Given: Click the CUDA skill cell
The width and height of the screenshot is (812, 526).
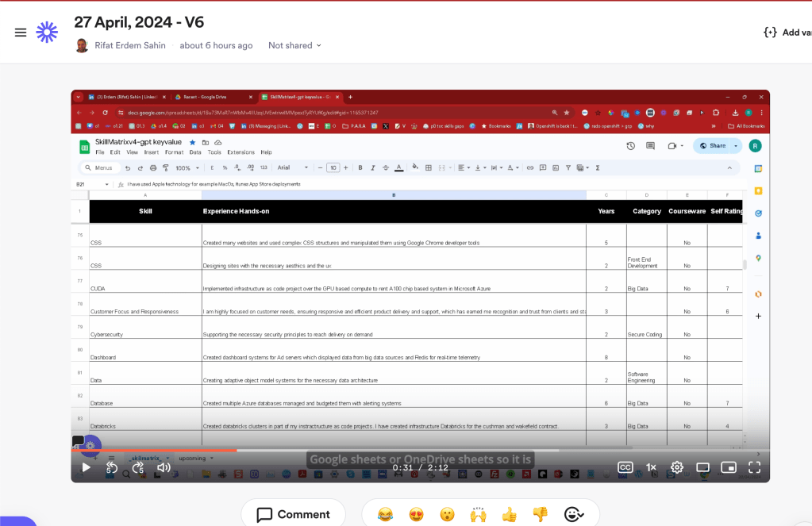Looking at the screenshot, I should pyautogui.click(x=145, y=282).
